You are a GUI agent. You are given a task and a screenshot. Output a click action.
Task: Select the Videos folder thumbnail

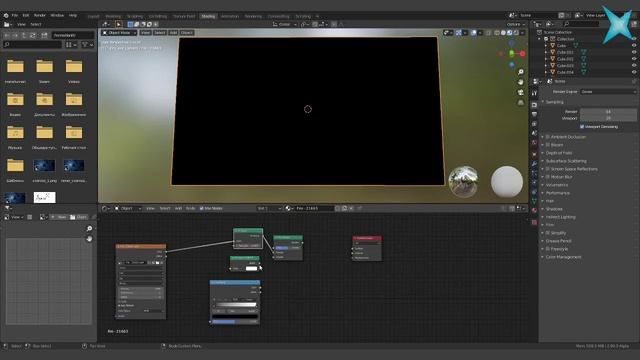(x=74, y=66)
